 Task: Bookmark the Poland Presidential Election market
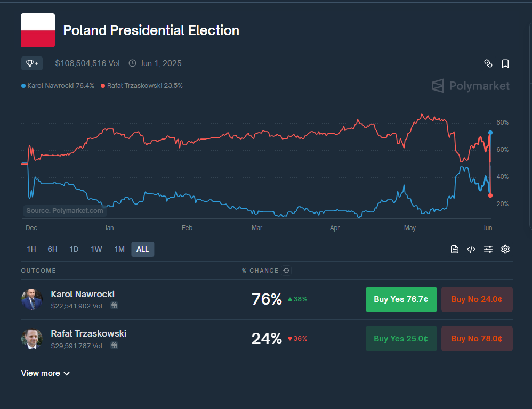[x=505, y=63]
